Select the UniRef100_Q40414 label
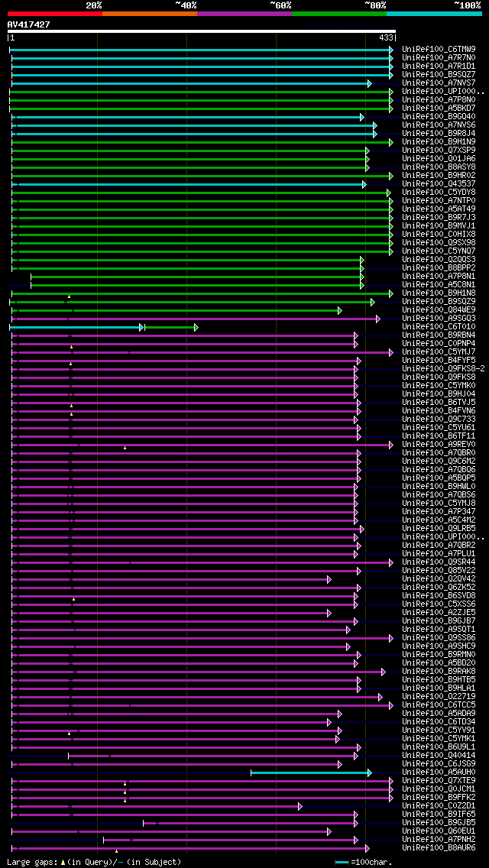 (x=439, y=756)
